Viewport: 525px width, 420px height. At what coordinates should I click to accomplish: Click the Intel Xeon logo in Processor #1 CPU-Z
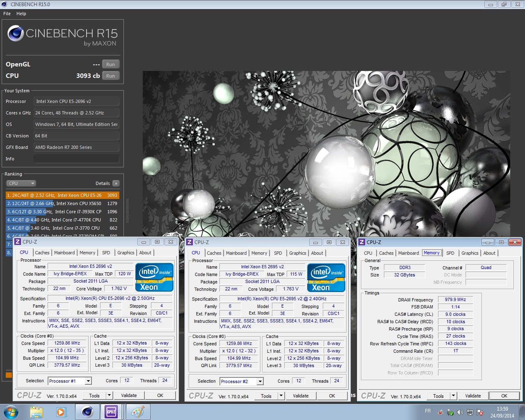pos(154,277)
